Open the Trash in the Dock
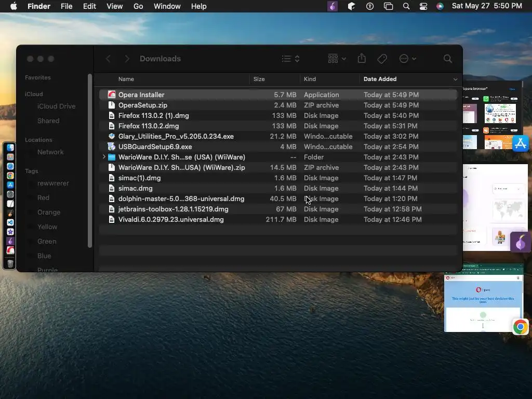This screenshot has height=399, width=532. (10, 263)
